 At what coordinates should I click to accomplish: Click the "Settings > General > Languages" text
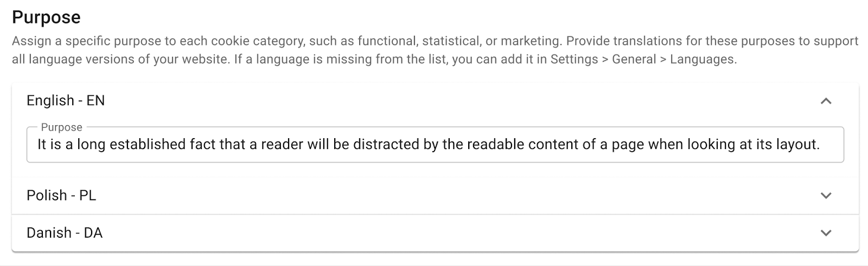[643, 60]
